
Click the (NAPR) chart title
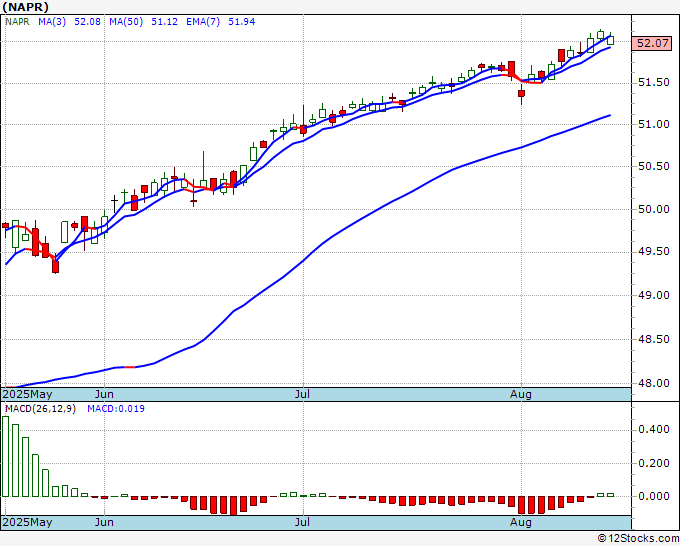(x=25, y=7)
